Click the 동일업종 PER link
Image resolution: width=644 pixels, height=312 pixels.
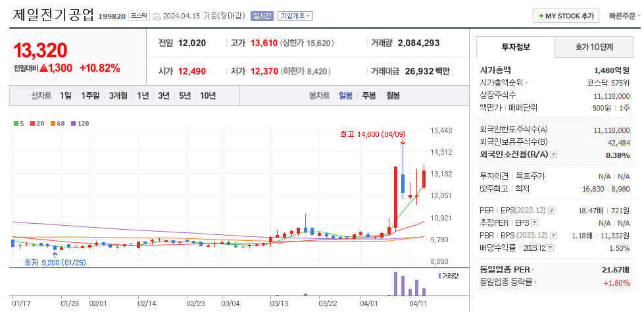505,270
